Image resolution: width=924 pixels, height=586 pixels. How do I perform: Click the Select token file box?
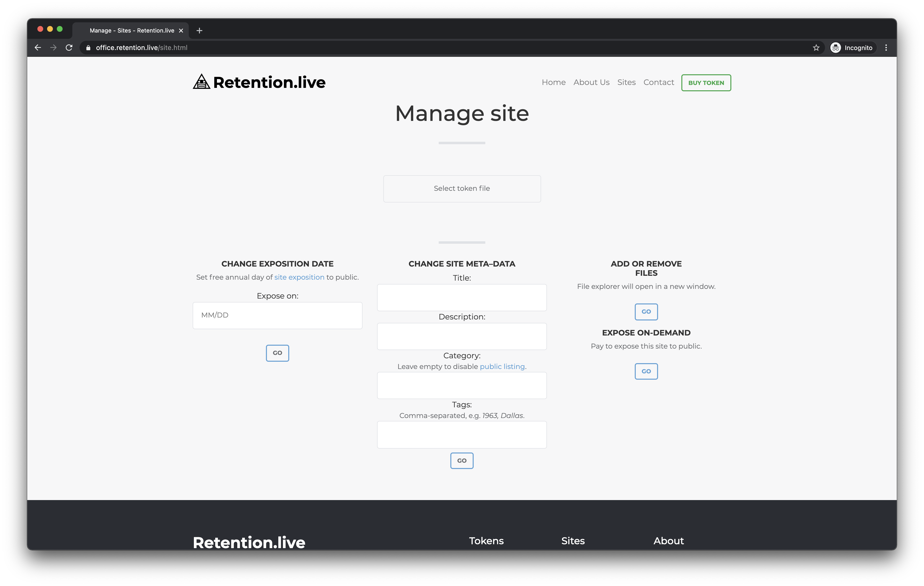462,189
